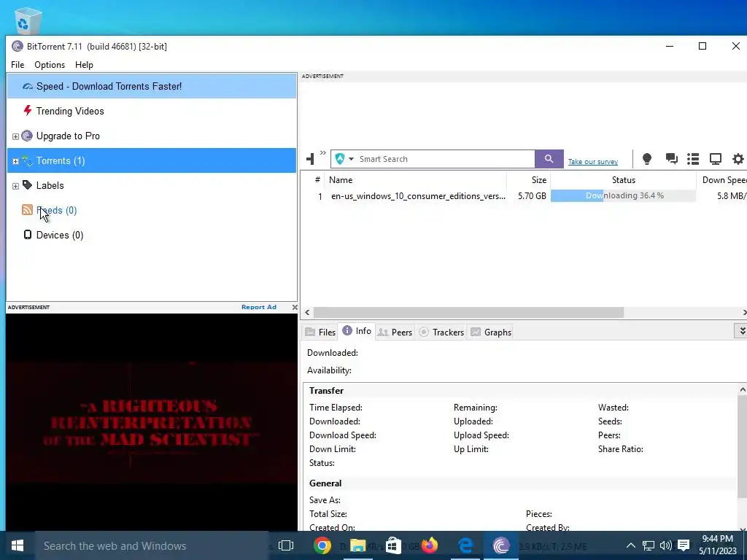This screenshot has height=560, width=747.
Task: Toggle the detailed list view icon
Action: tap(693, 159)
